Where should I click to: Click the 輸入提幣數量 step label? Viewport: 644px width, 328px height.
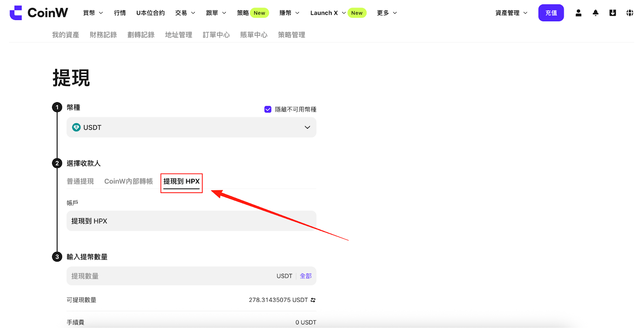pyautogui.click(x=87, y=257)
